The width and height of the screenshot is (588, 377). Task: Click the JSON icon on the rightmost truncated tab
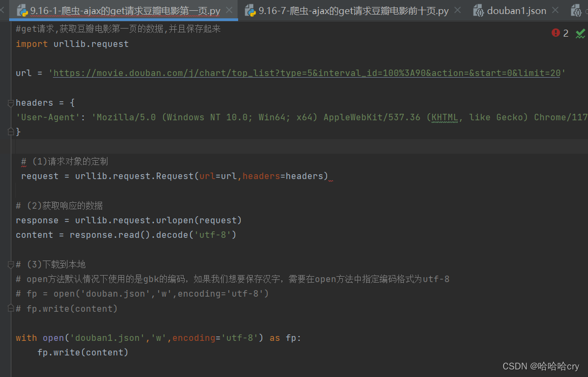click(576, 10)
